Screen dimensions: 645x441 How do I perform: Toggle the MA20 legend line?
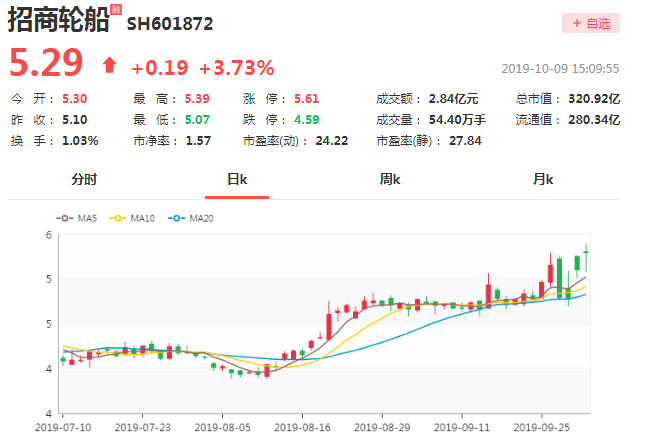[191, 218]
